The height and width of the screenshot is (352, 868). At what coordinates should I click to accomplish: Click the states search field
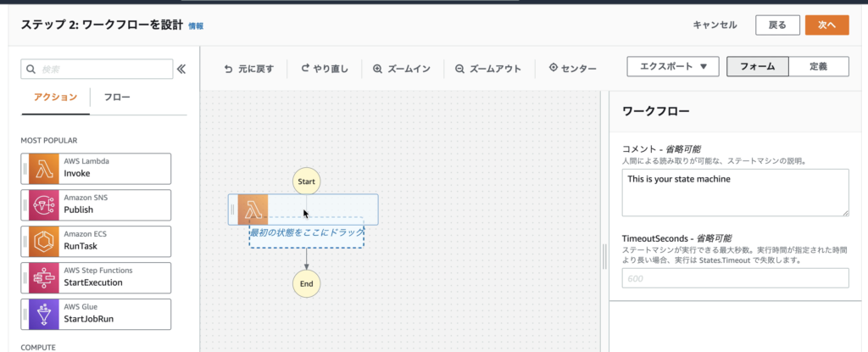coord(97,70)
